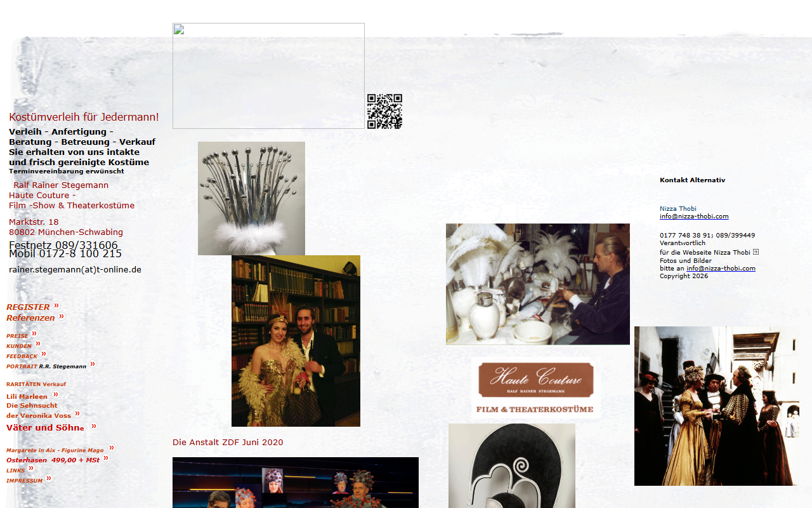812x508 pixels.
Task: Click the arrow icon beside LINKS
Action: click(31, 469)
